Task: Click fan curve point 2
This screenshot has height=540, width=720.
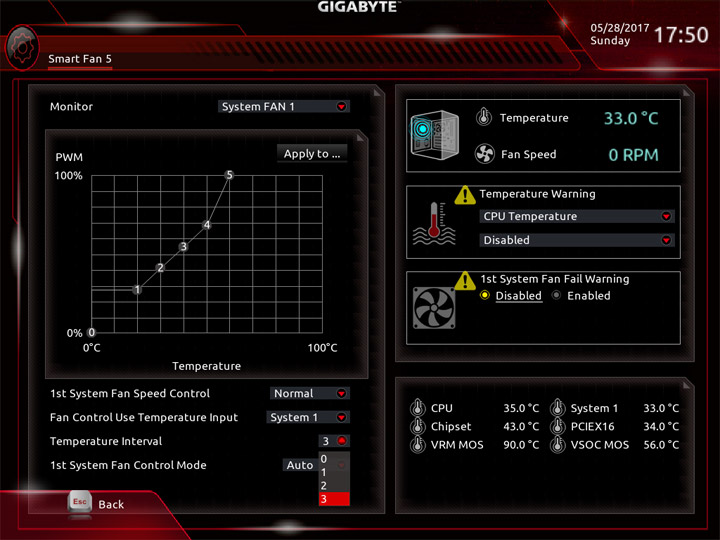Action: [160, 268]
